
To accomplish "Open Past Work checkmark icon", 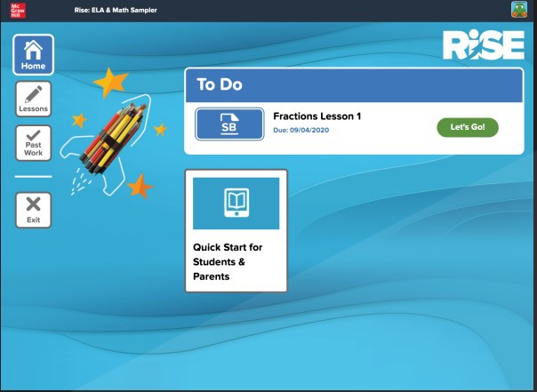I will [34, 143].
